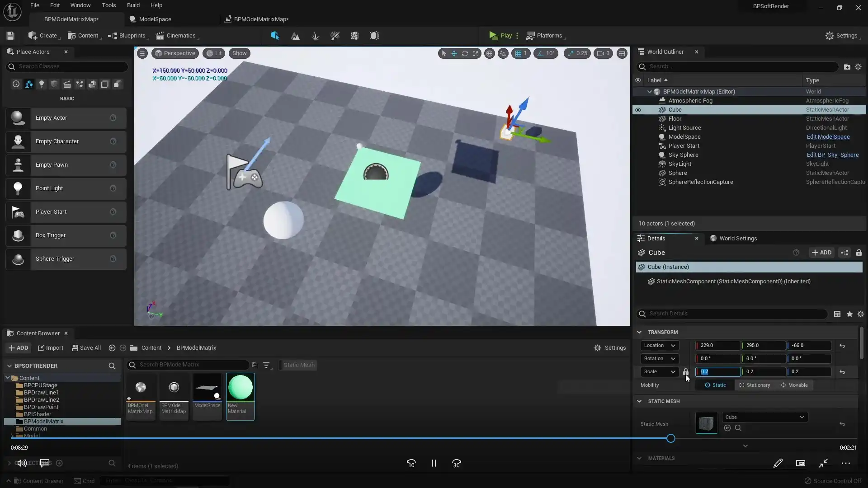Click the video progress slider handle

tap(670, 438)
